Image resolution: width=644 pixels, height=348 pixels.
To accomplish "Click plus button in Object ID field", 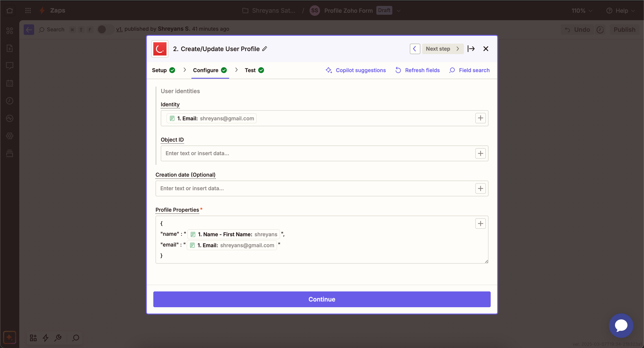I will tap(480, 153).
